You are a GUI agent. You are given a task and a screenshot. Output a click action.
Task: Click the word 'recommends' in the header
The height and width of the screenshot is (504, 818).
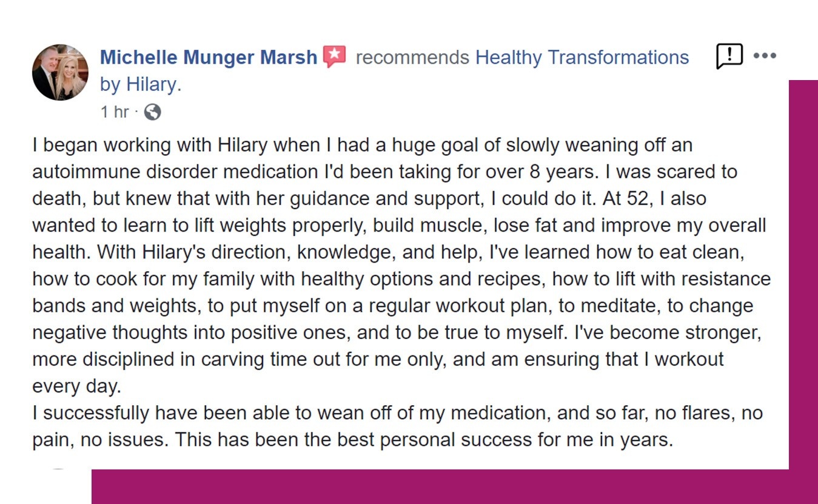412,58
